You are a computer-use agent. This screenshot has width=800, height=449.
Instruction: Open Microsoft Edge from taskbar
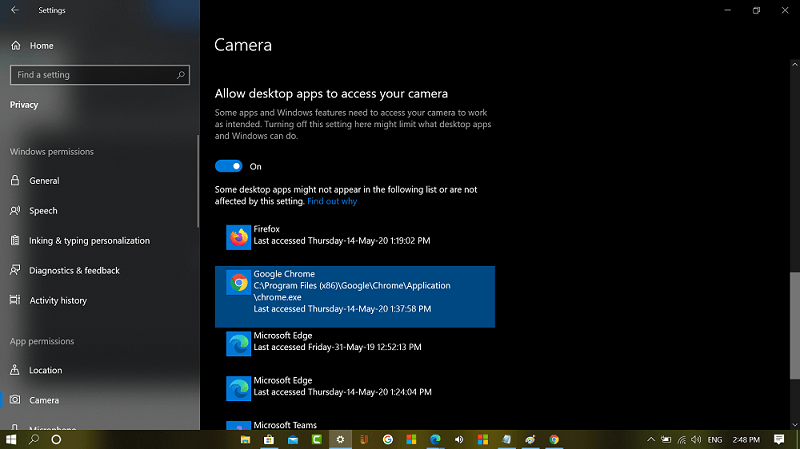click(435, 439)
